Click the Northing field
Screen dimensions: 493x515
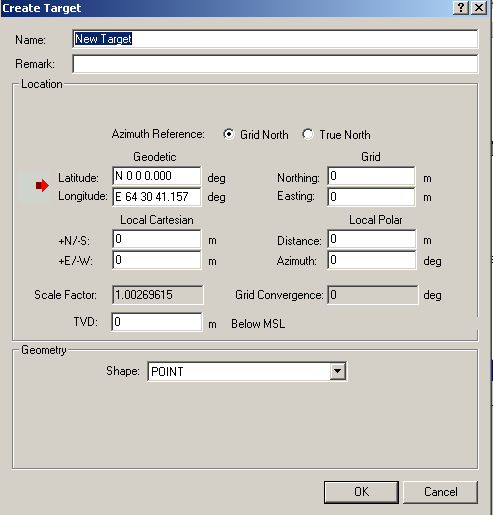pyautogui.click(x=372, y=176)
